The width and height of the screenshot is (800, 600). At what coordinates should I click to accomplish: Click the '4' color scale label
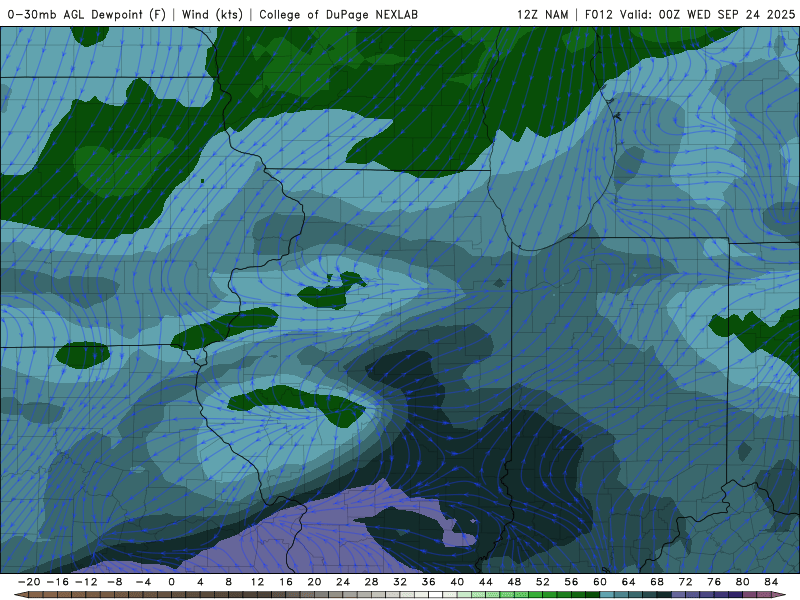coord(200,582)
